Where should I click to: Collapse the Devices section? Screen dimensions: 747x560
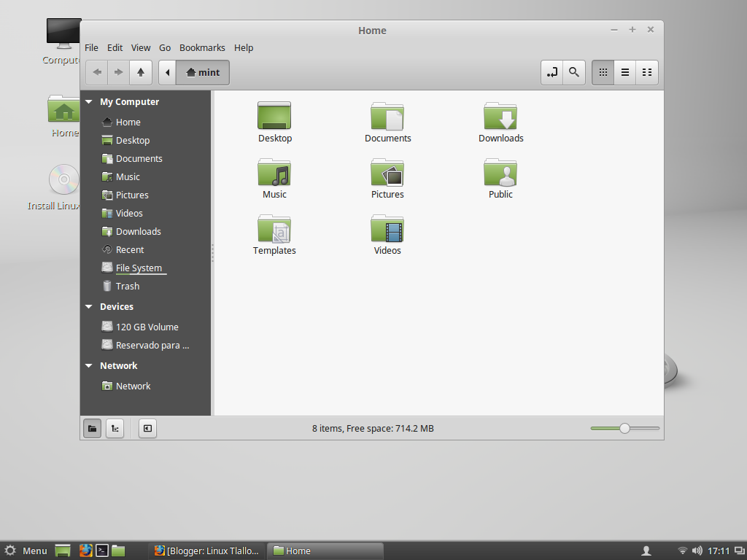88,306
